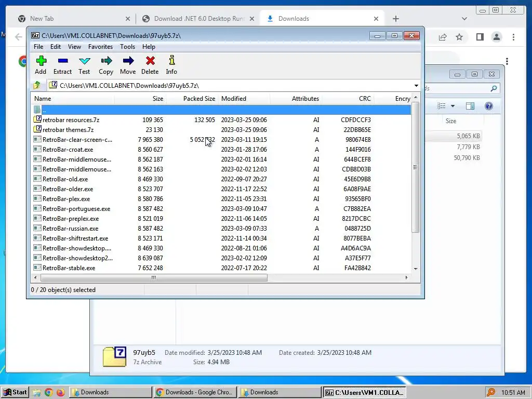532x399 pixels.
Task: Sort by Modified column header
Action: [244, 99]
